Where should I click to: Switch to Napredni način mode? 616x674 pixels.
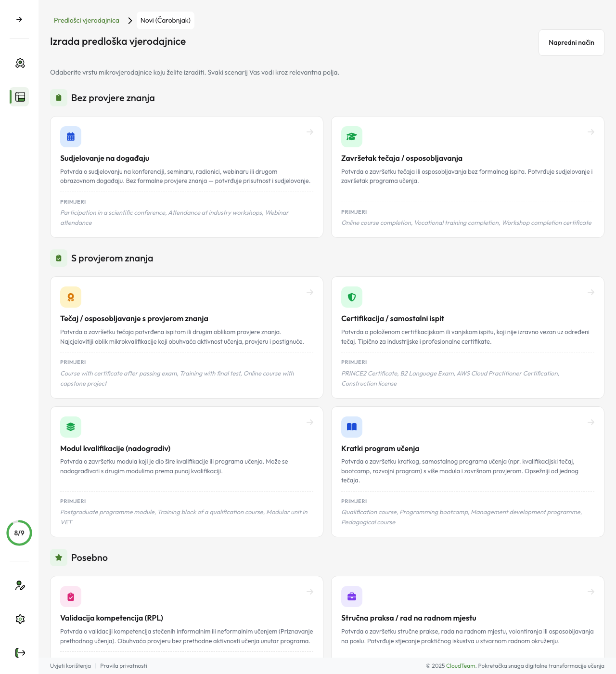pyautogui.click(x=571, y=42)
